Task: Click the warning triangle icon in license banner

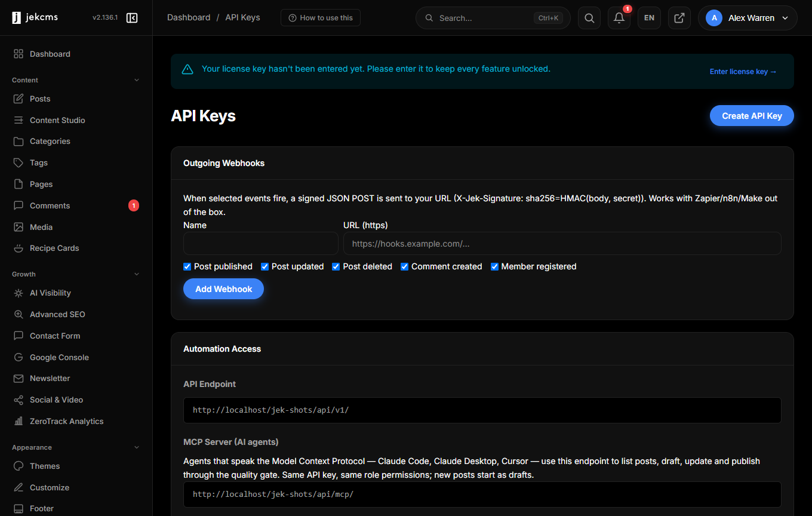Action: tap(187, 69)
